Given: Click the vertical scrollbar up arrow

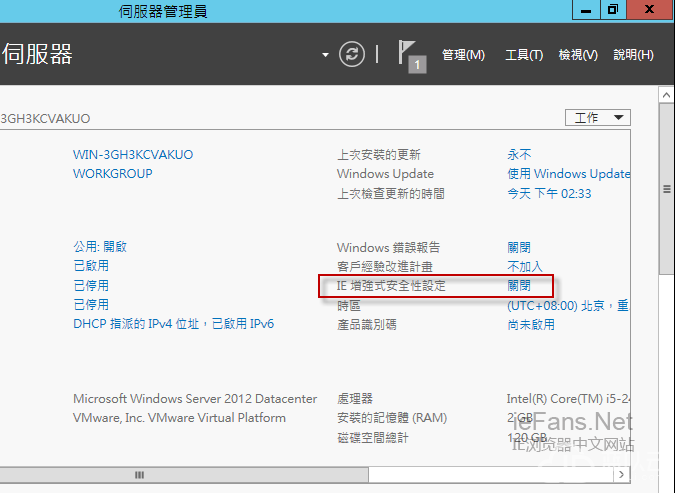Looking at the screenshot, I should (x=666, y=94).
